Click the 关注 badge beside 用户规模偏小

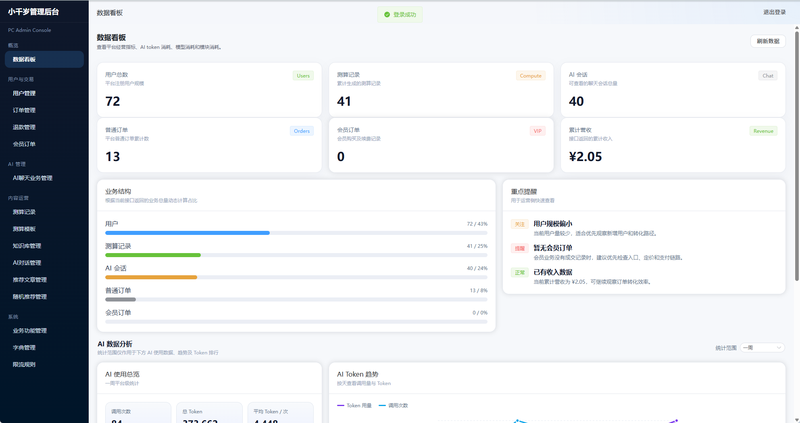pos(519,224)
